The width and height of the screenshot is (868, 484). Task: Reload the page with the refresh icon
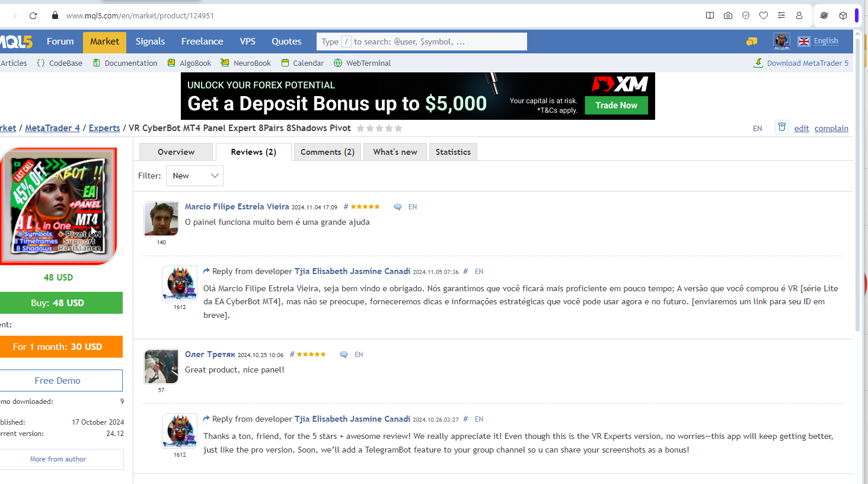pyautogui.click(x=33, y=15)
